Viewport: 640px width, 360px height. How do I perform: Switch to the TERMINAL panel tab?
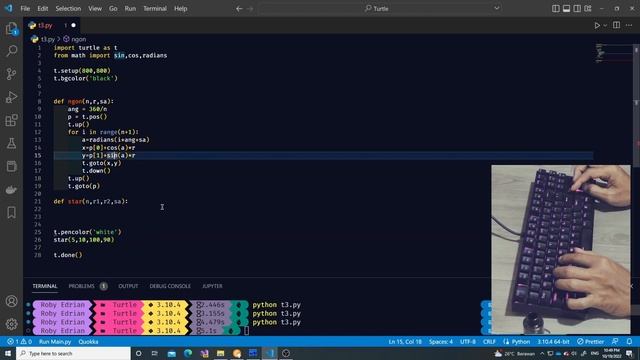point(45,286)
